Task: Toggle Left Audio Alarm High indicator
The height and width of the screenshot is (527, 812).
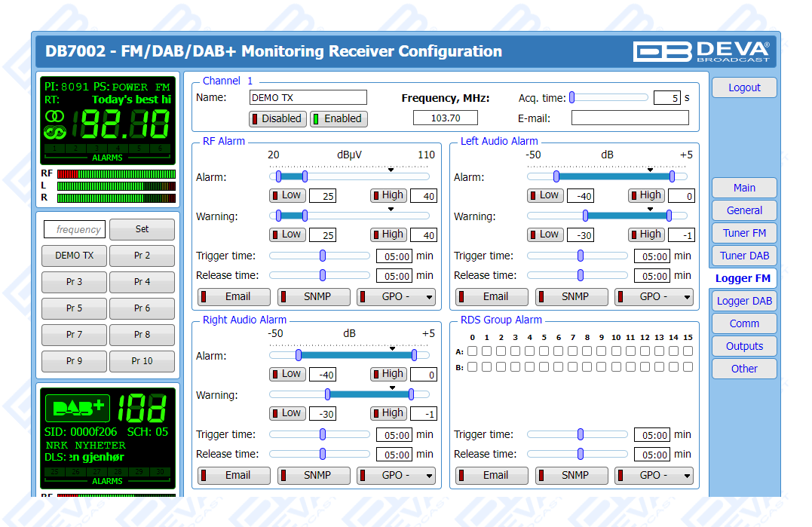Action: coord(646,195)
